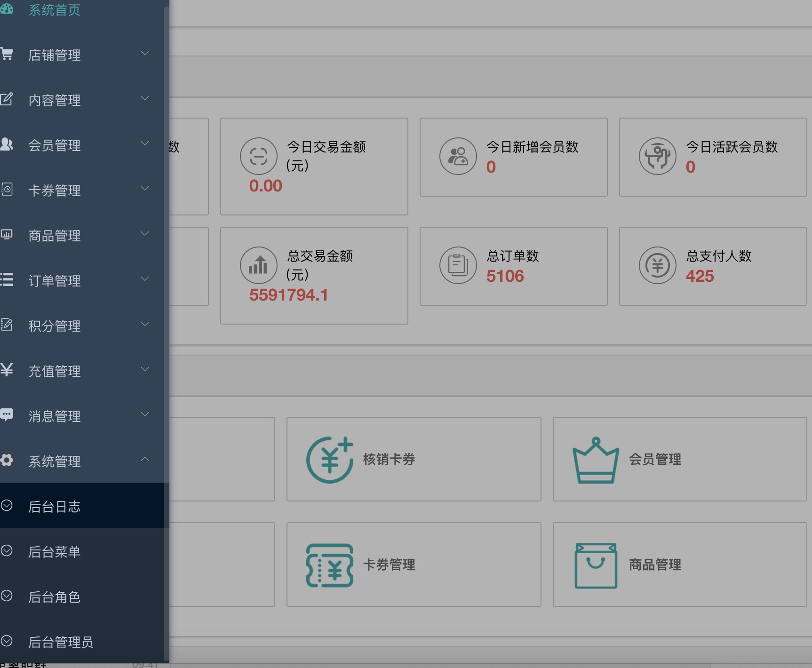812x668 pixels.
Task: Click the 今日新增会员数 label
Action: coord(533,147)
